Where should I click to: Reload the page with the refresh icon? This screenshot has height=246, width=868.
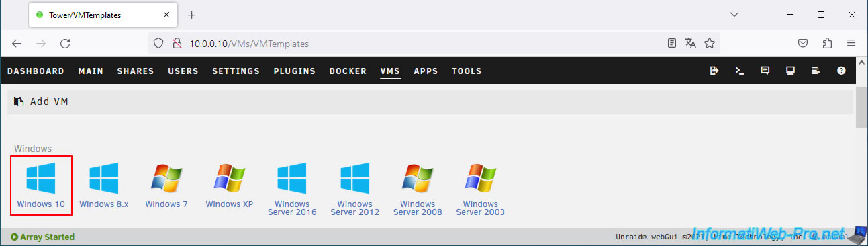click(65, 43)
